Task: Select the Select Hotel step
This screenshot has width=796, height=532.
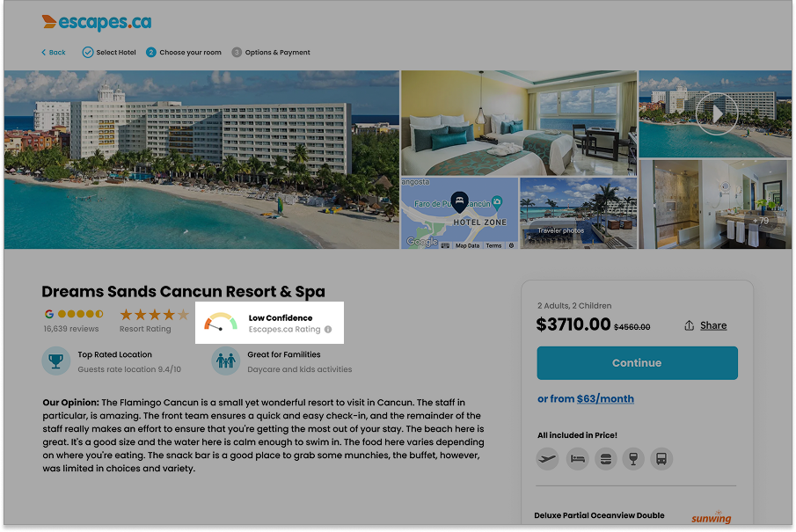Action: click(x=109, y=52)
